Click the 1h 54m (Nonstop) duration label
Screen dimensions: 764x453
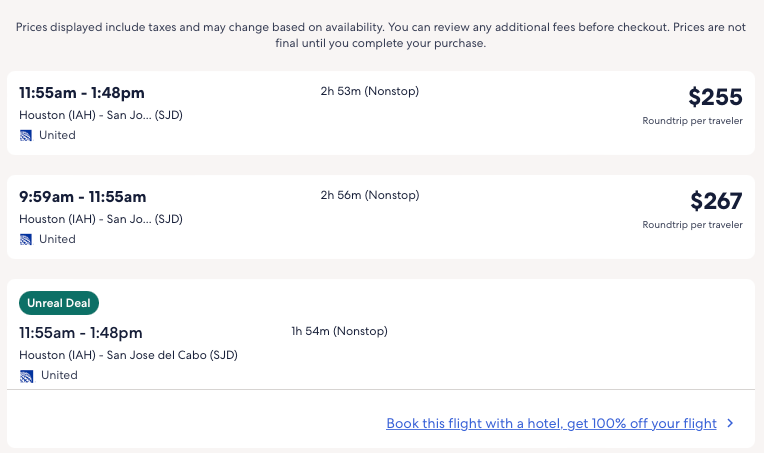tap(339, 331)
